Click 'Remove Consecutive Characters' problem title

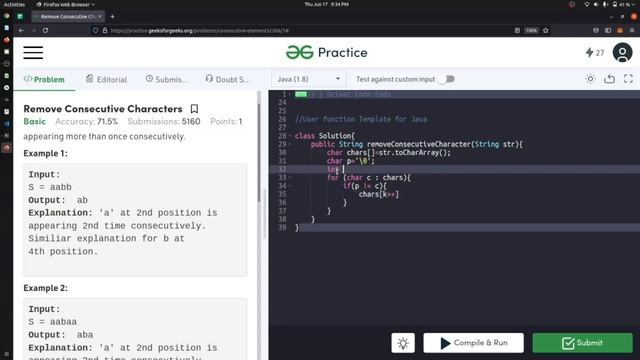(103, 109)
